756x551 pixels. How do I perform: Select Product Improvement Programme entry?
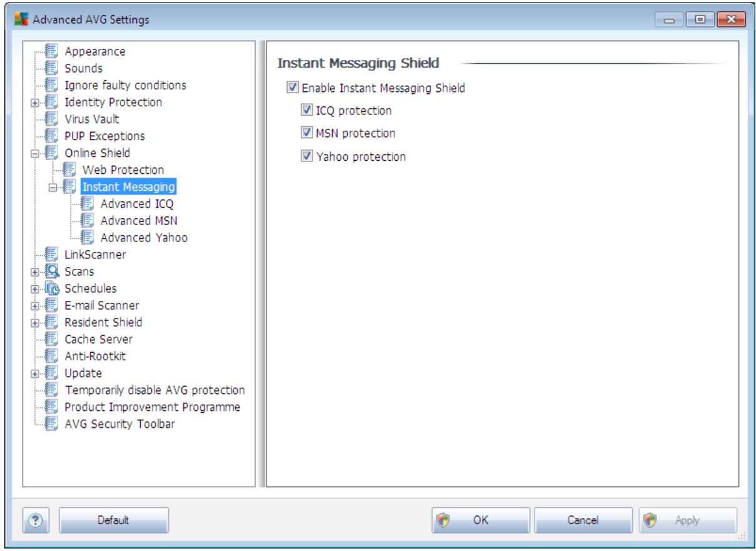(153, 407)
